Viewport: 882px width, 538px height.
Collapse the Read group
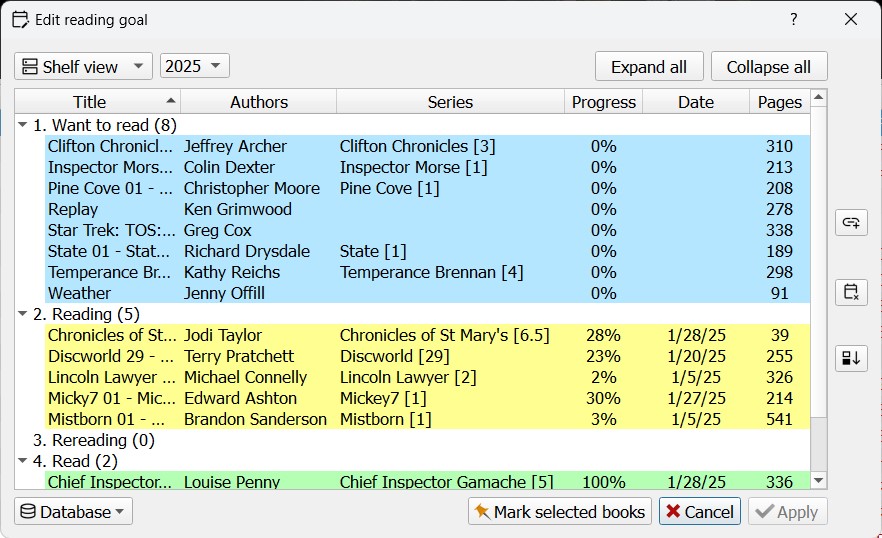(23, 461)
